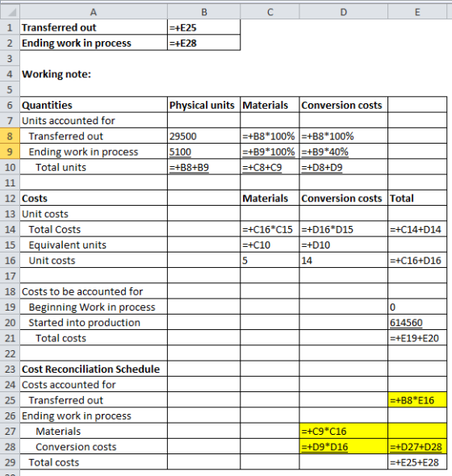Image resolution: width=452 pixels, height=476 pixels.
Task: Click highlighted formula =+D27+D28
Action: [x=417, y=447]
